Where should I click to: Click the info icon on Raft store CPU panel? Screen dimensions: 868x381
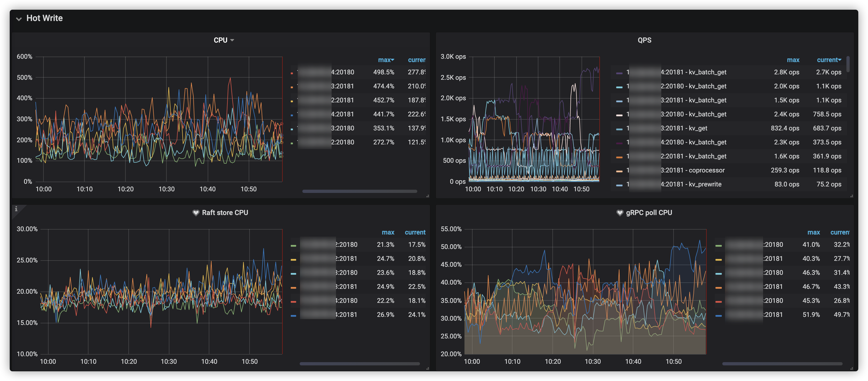pos(16,209)
